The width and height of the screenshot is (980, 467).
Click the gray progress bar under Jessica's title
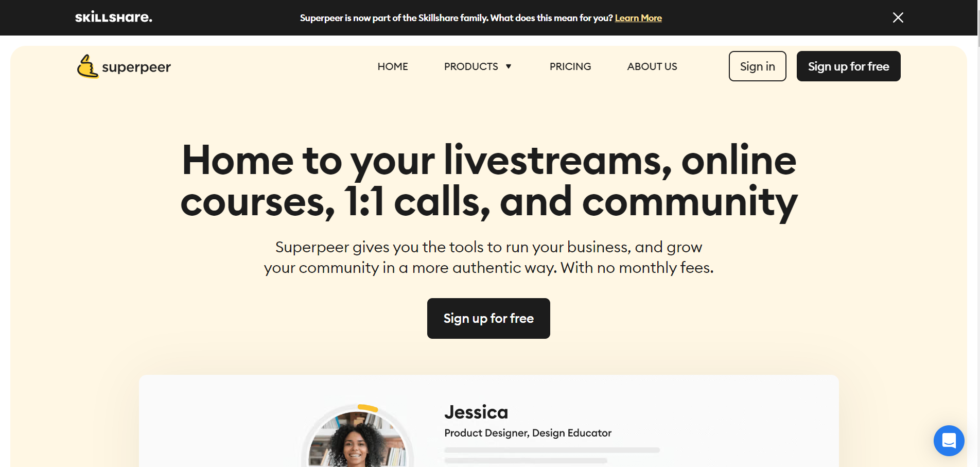551,449
